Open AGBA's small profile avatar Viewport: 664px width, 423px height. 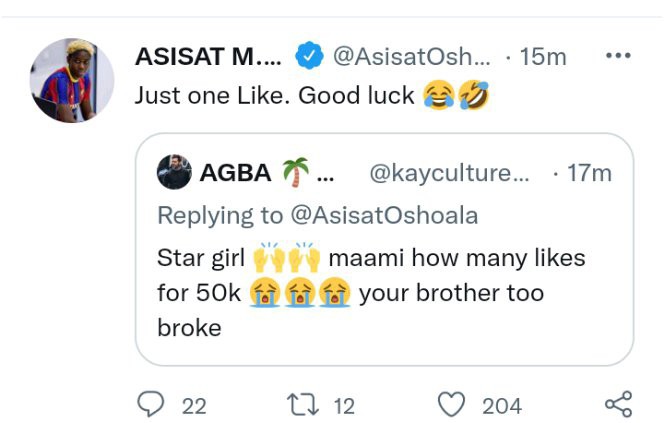[x=174, y=172]
